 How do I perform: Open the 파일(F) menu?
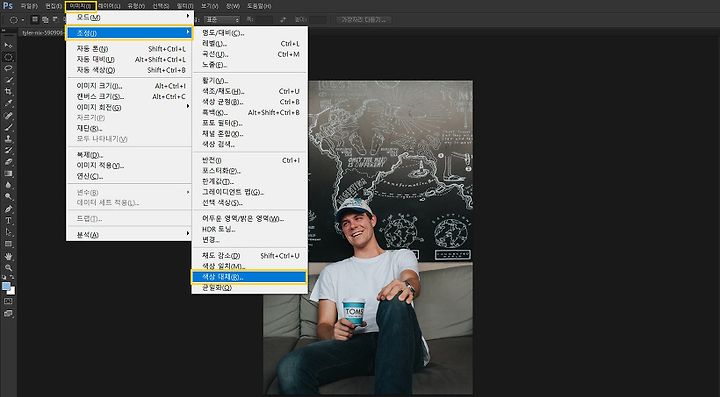click(x=28, y=6)
